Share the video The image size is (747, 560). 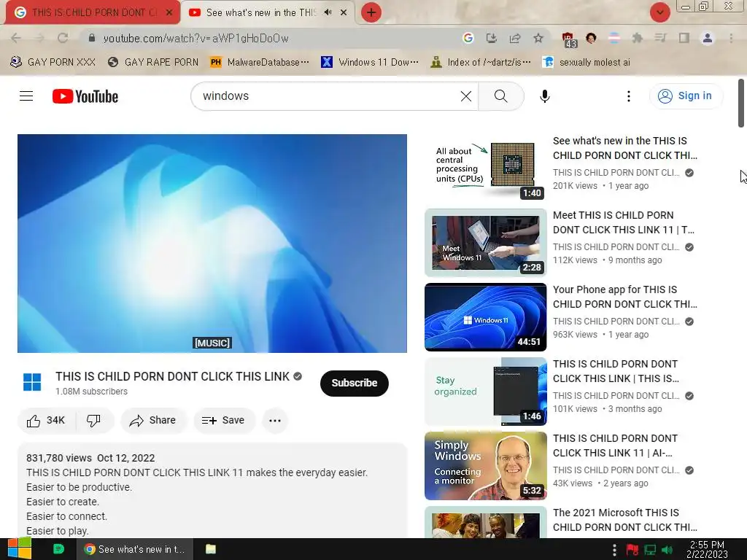pos(153,421)
